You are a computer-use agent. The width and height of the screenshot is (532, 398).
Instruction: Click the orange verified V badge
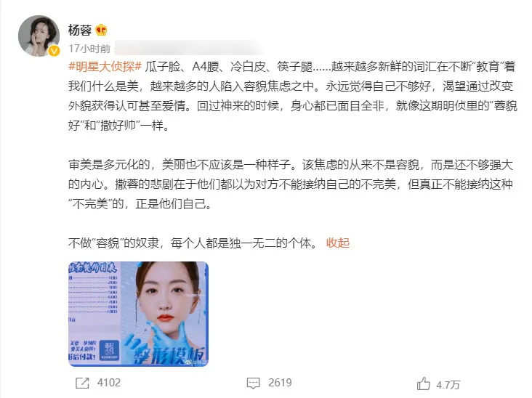pyautogui.click(x=54, y=51)
